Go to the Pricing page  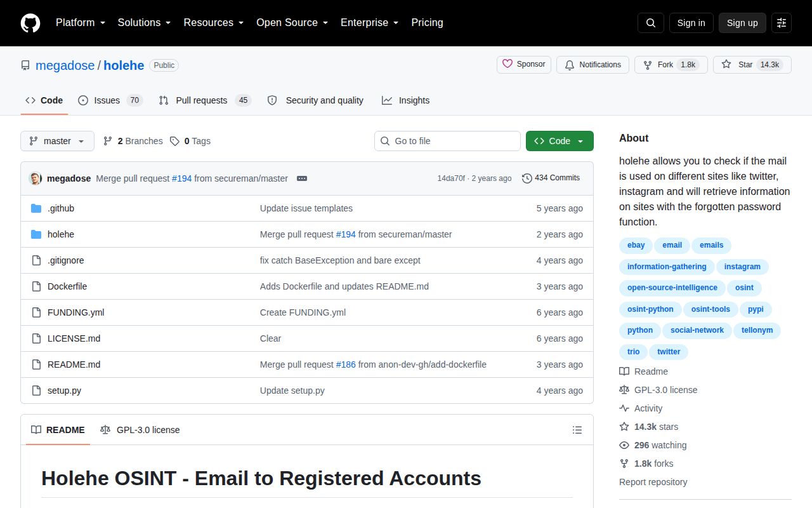(427, 23)
